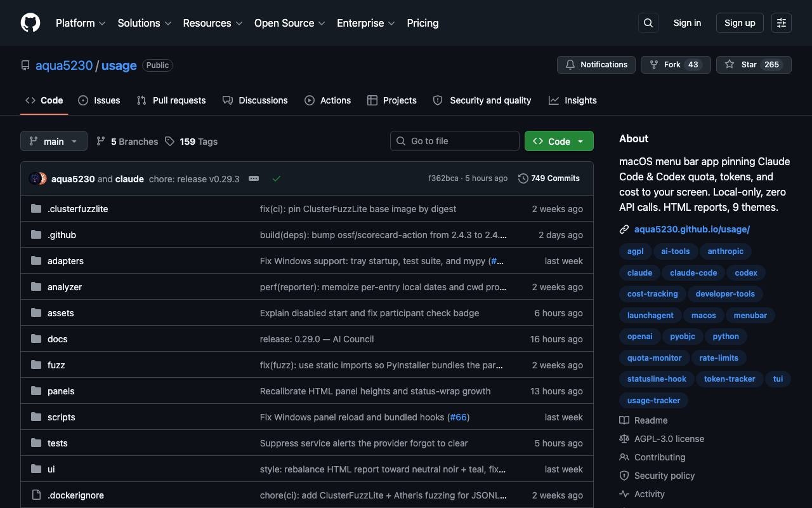
Task: View the 749 Commits history
Action: (x=549, y=178)
